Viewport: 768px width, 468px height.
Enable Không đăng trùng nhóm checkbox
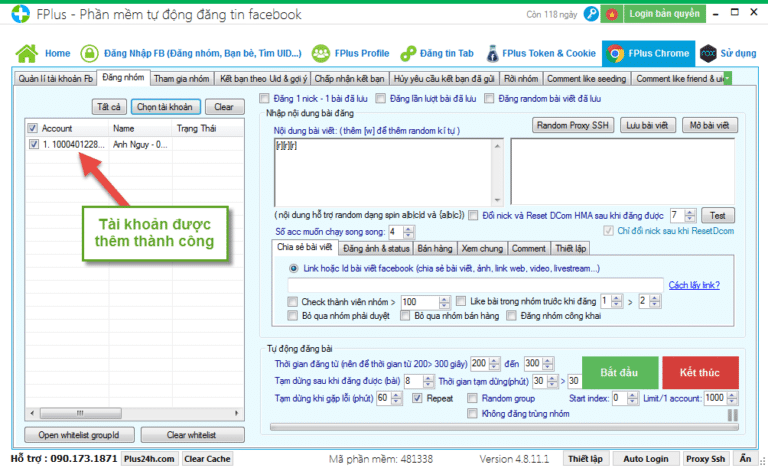point(472,414)
